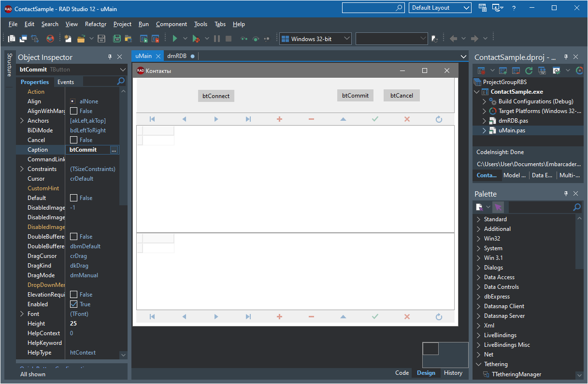Click the Palette search field

540,207
